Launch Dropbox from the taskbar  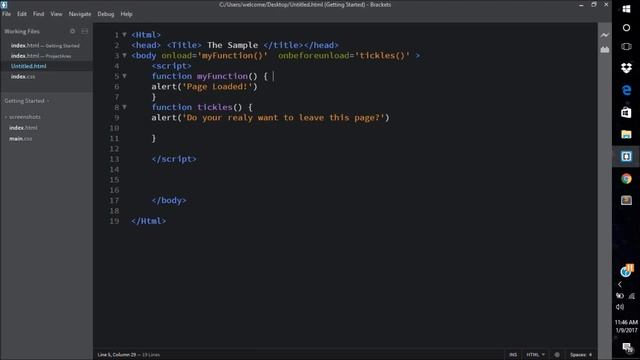pos(626,68)
